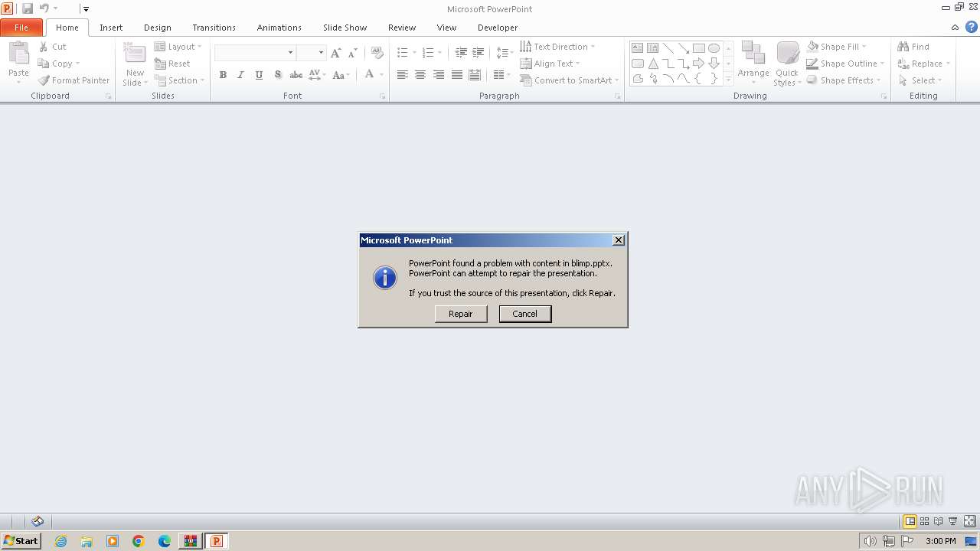Toggle Underline formatting
980x551 pixels.
(x=259, y=75)
